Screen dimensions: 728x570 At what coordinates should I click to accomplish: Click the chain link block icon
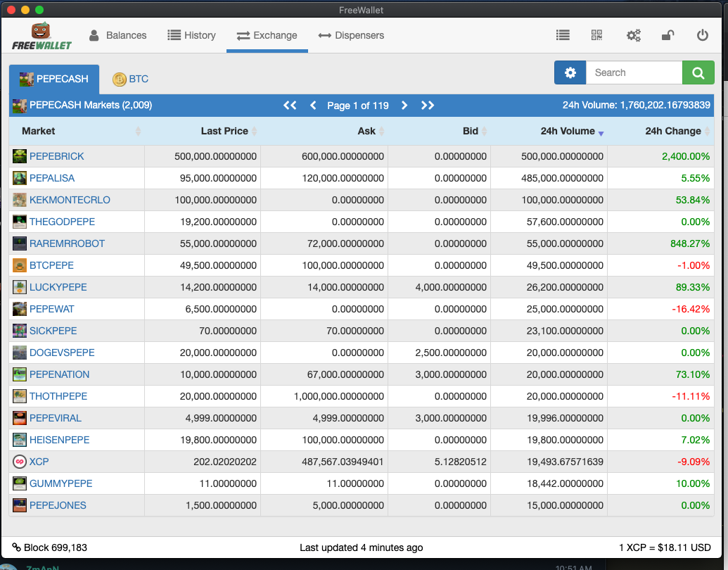(x=16, y=547)
